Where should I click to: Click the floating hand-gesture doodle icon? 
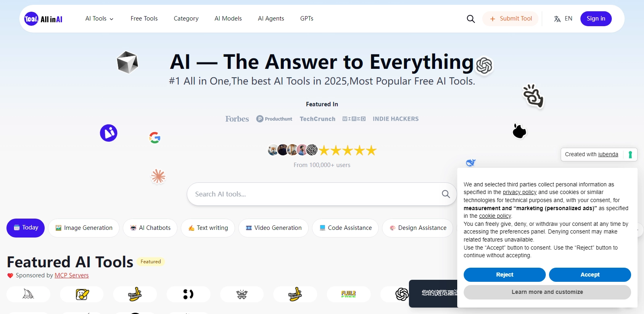click(x=533, y=96)
